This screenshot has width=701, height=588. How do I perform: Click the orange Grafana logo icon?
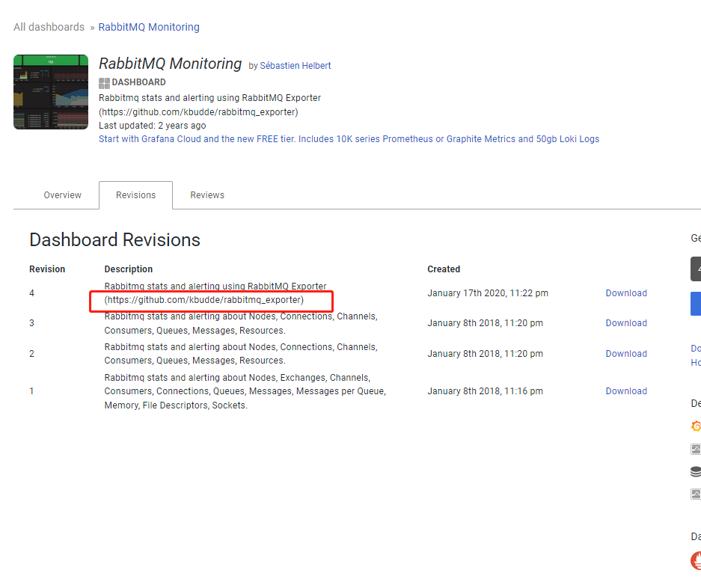point(696,426)
